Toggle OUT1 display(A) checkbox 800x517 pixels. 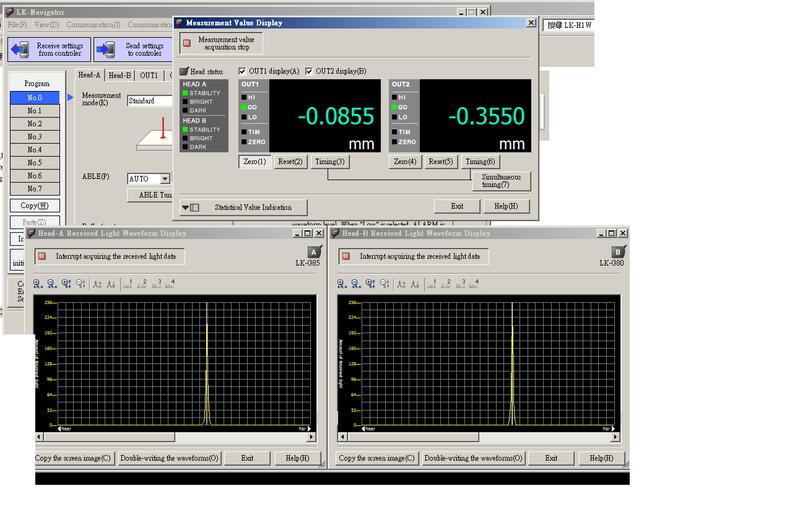coord(243,71)
